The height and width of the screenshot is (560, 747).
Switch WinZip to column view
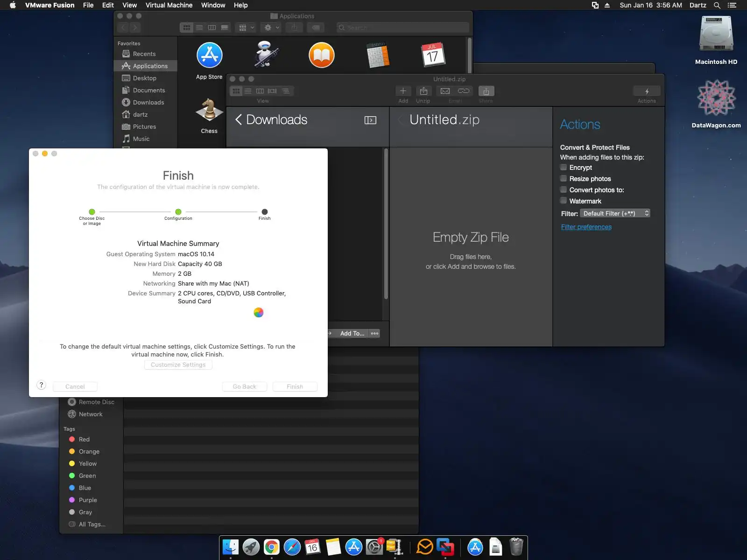[x=260, y=91]
